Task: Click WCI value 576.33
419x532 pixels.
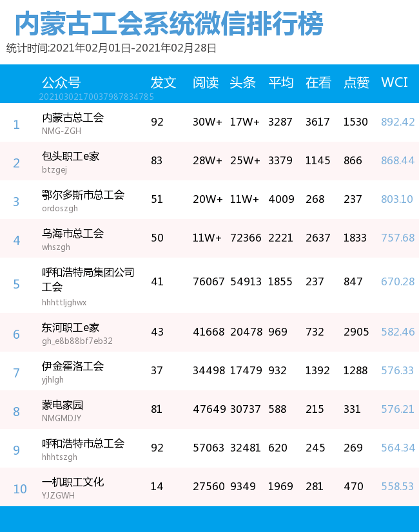Action: point(397,370)
